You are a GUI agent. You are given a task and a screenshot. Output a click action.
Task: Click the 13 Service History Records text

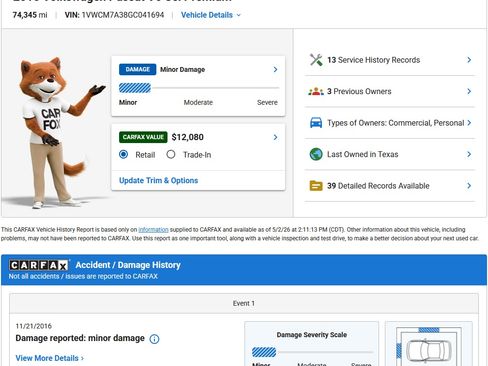pyautogui.click(x=373, y=60)
